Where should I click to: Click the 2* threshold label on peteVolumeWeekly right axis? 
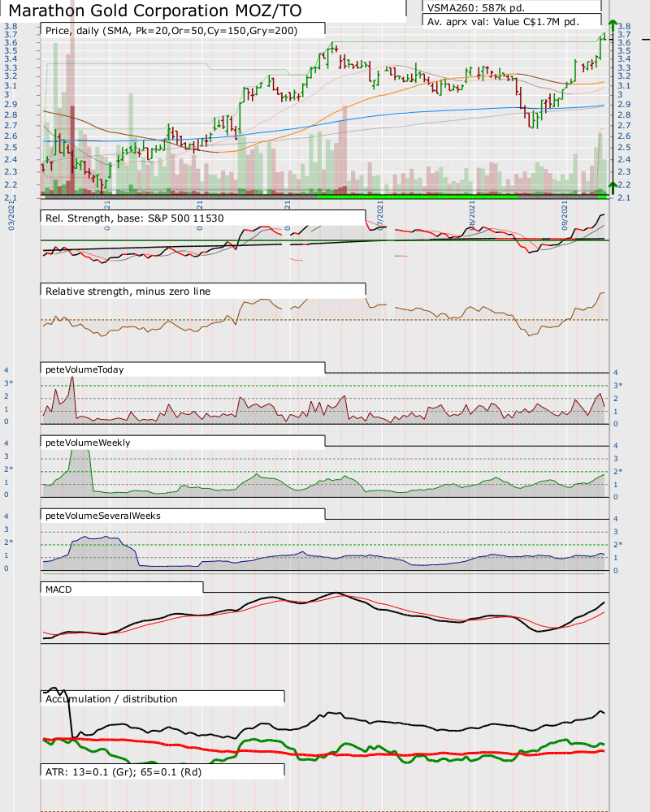pyautogui.click(x=617, y=471)
